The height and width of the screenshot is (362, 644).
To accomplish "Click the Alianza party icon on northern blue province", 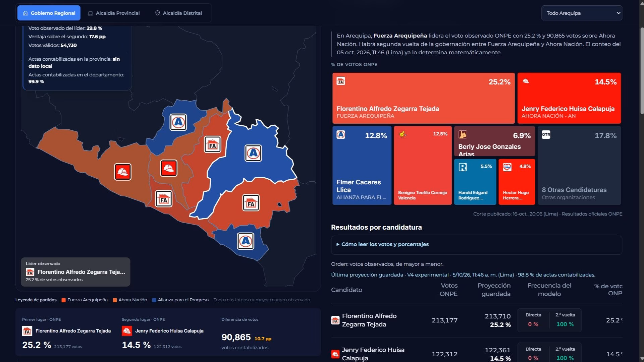I will point(178,122).
